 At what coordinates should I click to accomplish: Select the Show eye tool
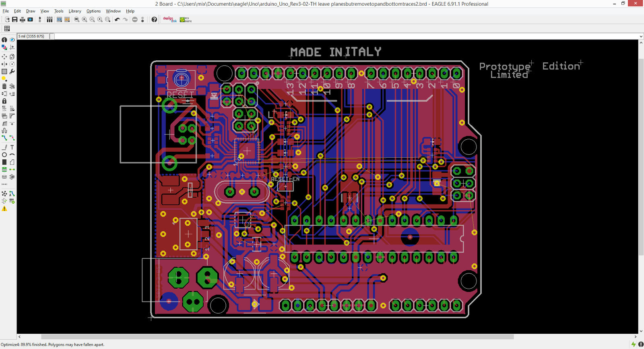tap(12, 40)
